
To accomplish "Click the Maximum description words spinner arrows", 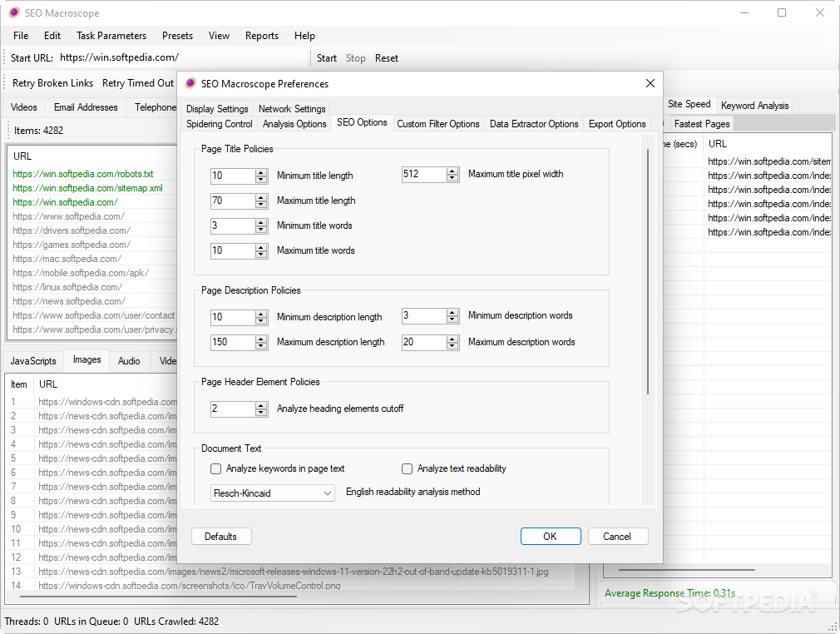I will (452, 342).
